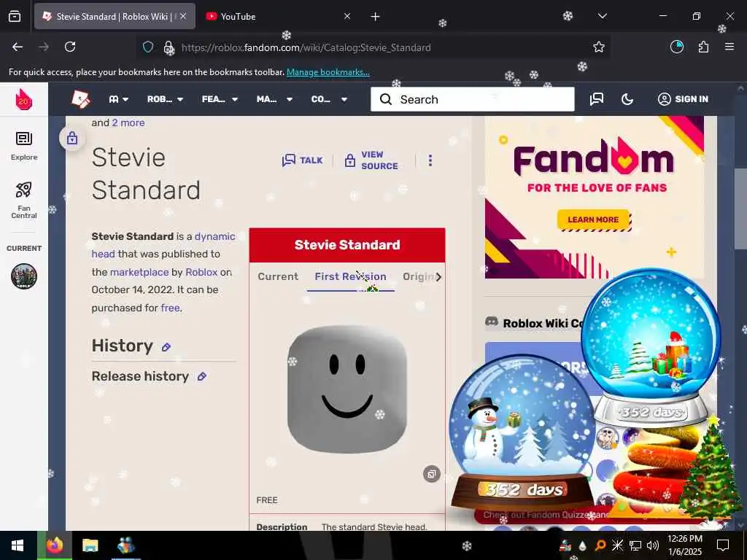The image size is (747, 560).
Task: Click the Roblox Wiki logo in the header
Action: click(x=80, y=99)
